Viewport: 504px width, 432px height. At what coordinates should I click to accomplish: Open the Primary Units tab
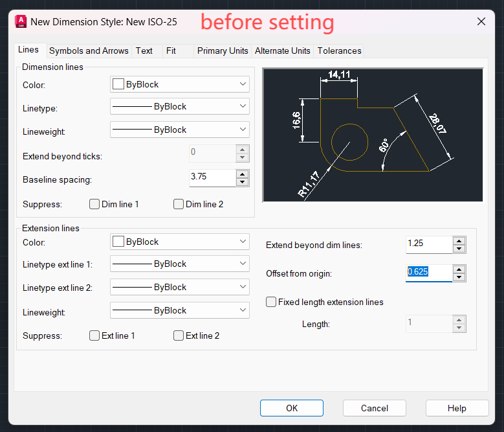point(223,51)
